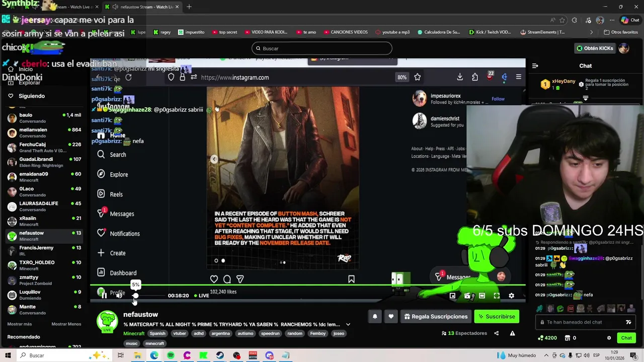Image resolution: width=644 pixels, height=362 pixels.
Task: Switch to second nefaustow Stream browser tab
Action: 142,7
